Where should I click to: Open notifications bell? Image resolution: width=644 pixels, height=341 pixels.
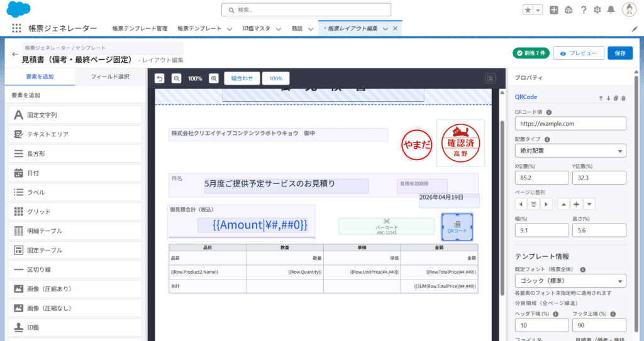(611, 10)
